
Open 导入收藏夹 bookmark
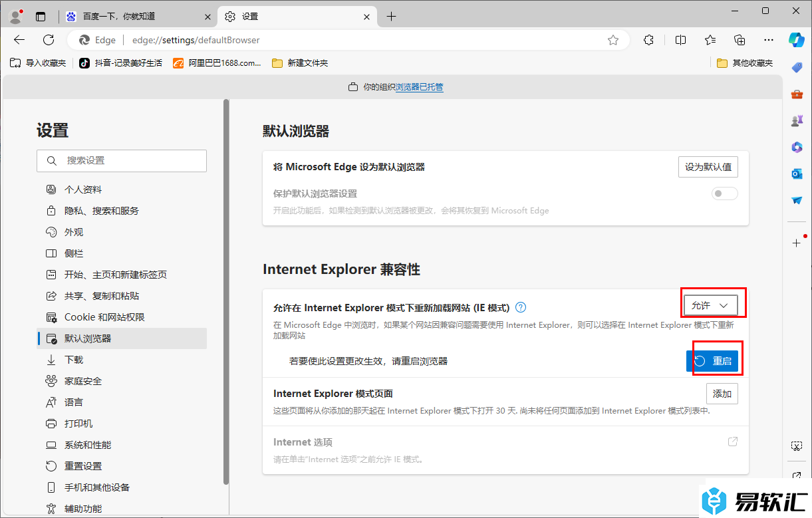click(39, 63)
